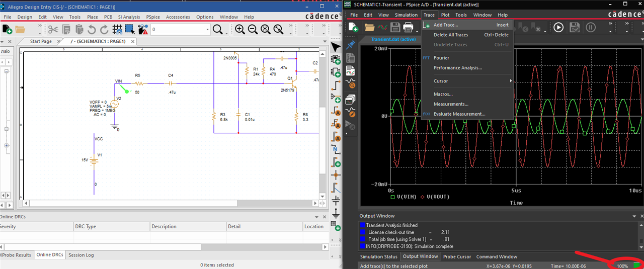Screen dimensions: 644x269
Task: Select the Place Power symbol tool
Action: click(x=336, y=201)
